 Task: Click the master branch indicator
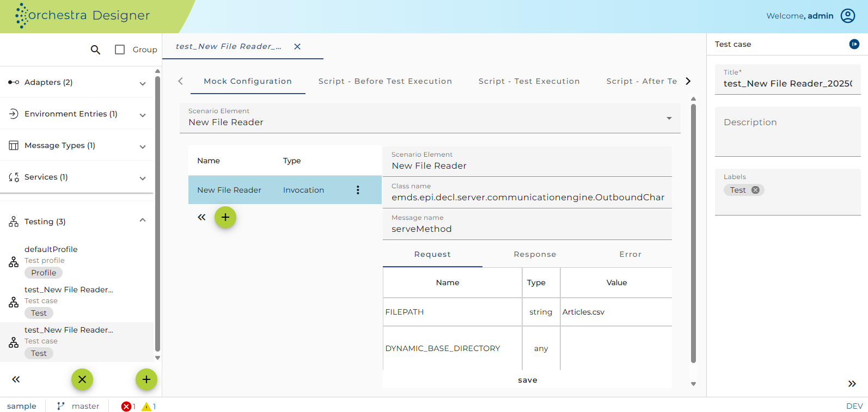click(x=79, y=406)
